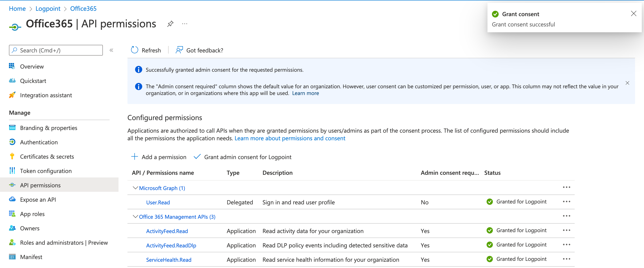
Task: Open Branding & properties
Action: coord(49,128)
